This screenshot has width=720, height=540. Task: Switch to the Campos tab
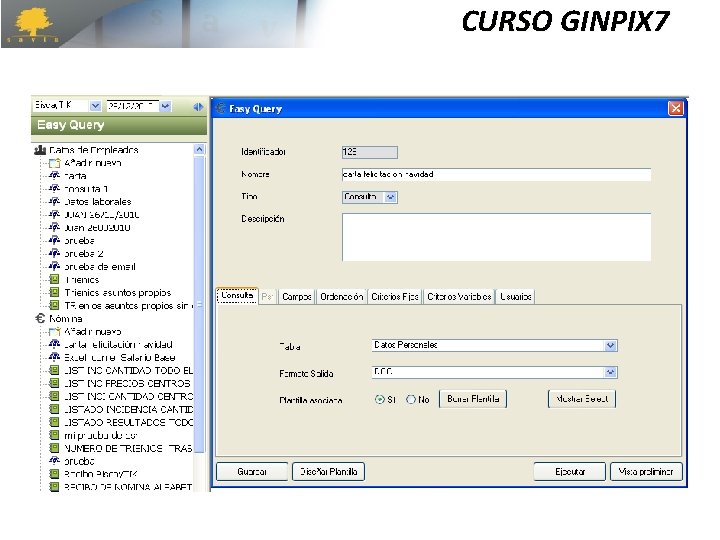[297, 297]
